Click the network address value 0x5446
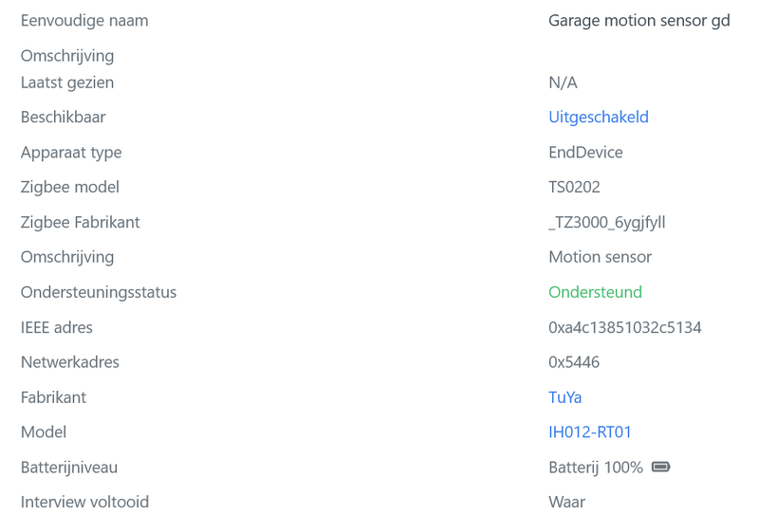Image resolution: width=759 pixels, height=532 pixels. tap(574, 362)
